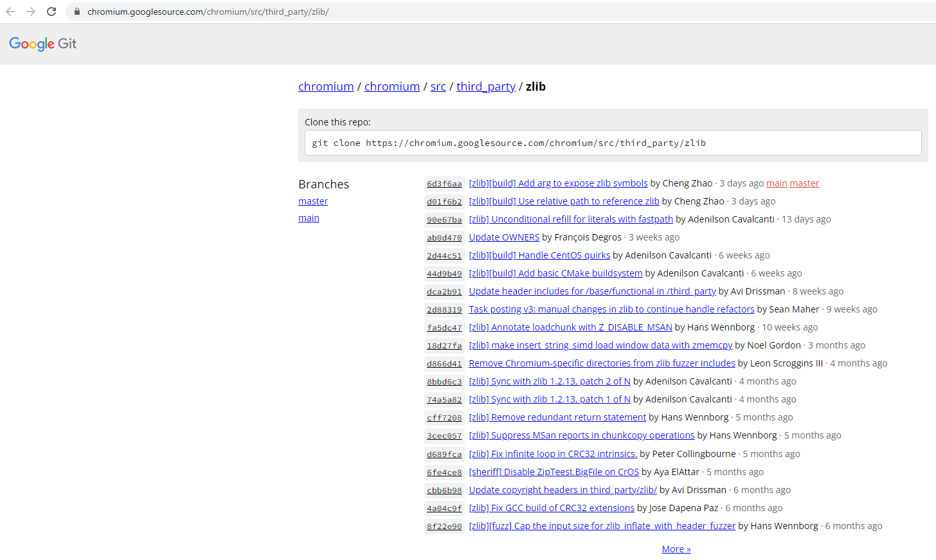Open commit hash fa5dc47
This screenshot has width=936, height=560.
(444, 327)
